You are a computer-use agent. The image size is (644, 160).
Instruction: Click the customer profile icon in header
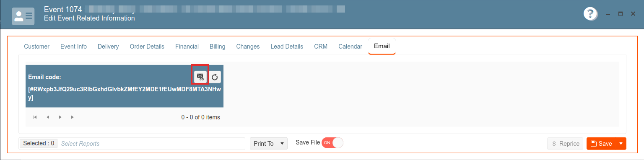23,16
